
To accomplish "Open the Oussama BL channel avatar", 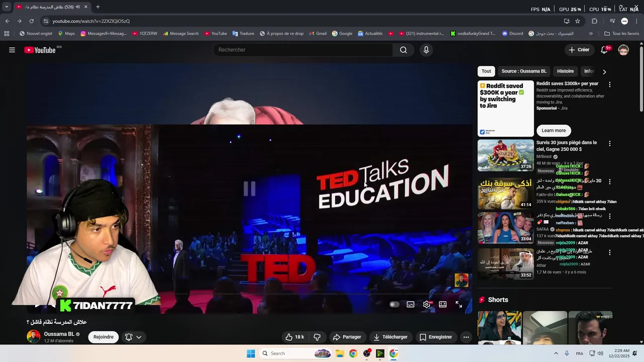I will (33, 337).
